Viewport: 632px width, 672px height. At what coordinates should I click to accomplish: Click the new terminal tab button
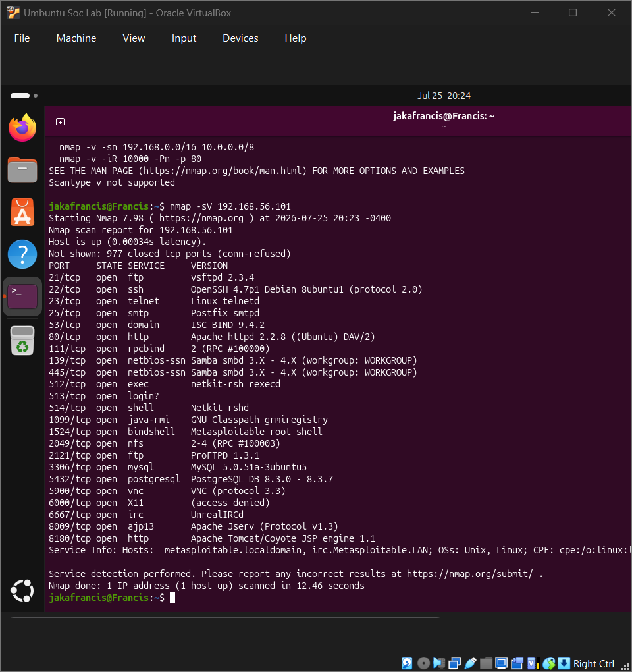point(60,122)
